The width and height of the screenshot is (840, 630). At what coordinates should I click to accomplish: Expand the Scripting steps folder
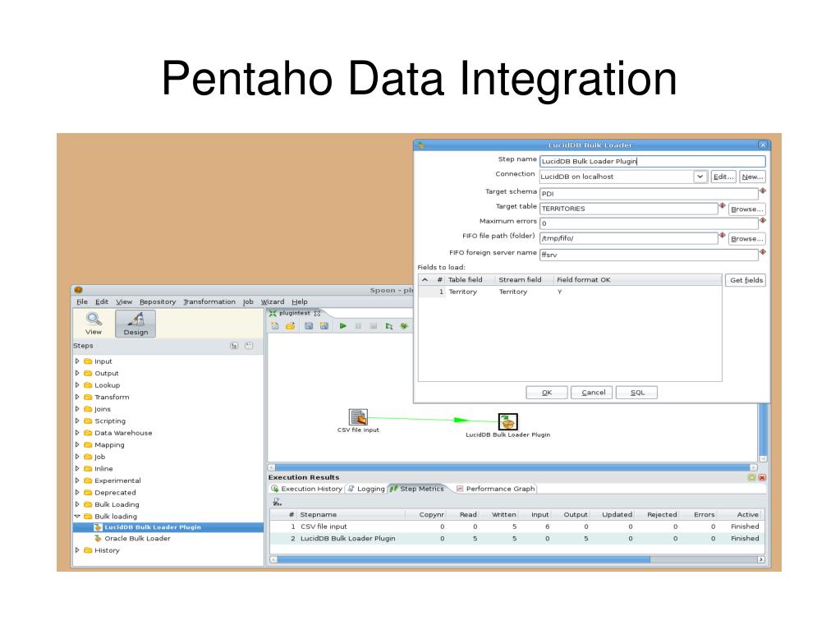77,421
